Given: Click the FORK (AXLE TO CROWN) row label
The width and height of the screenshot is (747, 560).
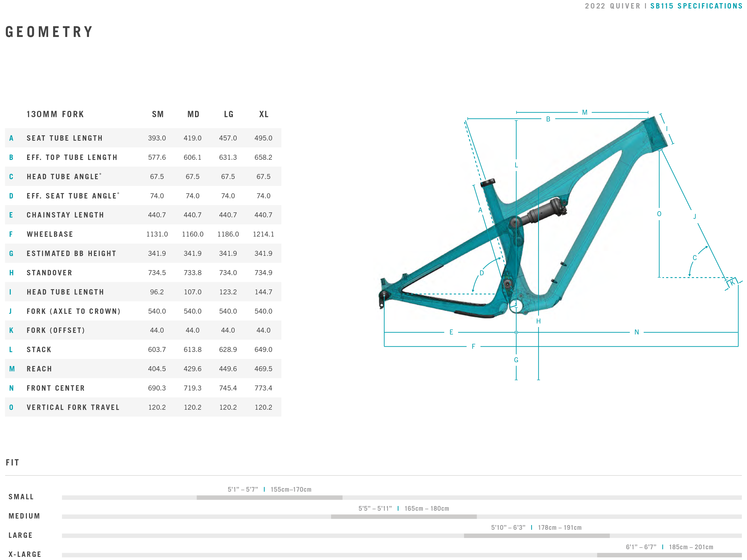Looking at the screenshot, I should [x=74, y=311].
